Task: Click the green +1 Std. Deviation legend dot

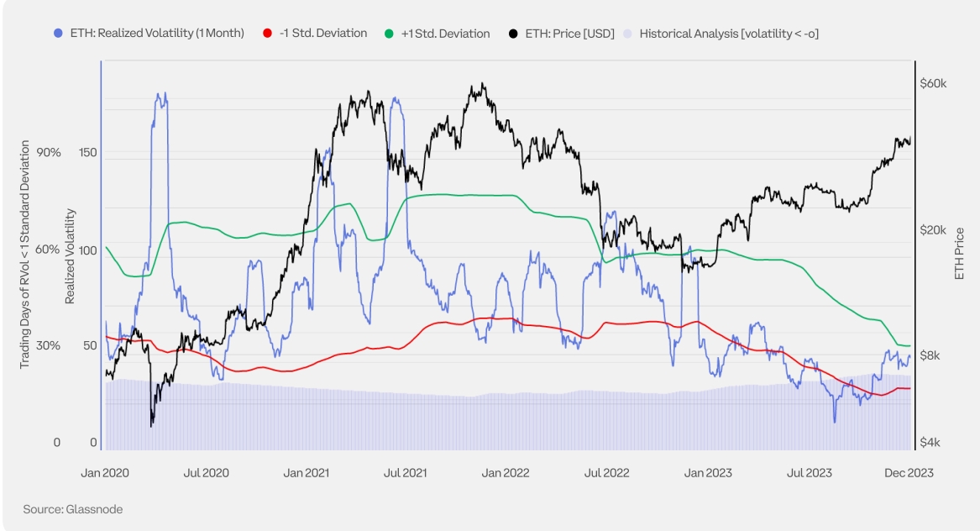Action: tap(389, 33)
